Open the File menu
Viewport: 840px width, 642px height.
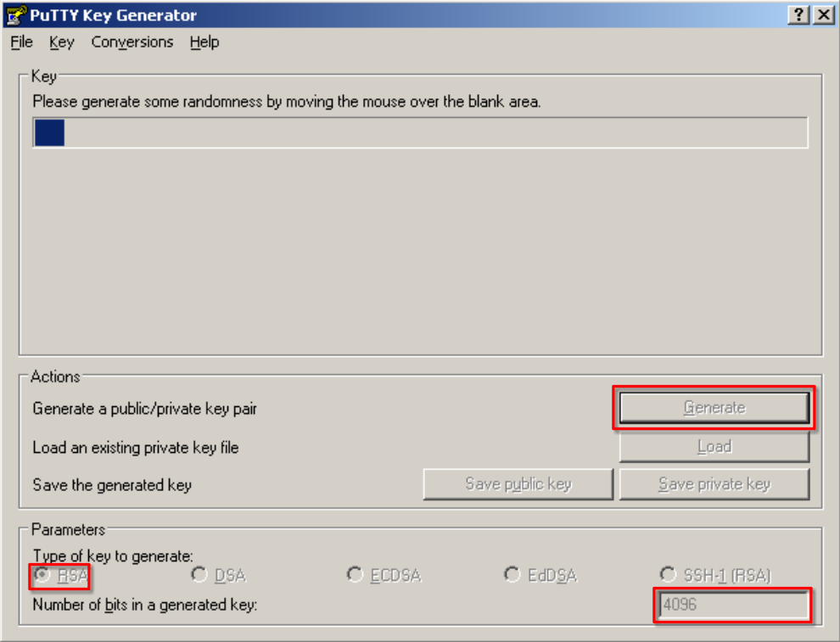coord(21,42)
